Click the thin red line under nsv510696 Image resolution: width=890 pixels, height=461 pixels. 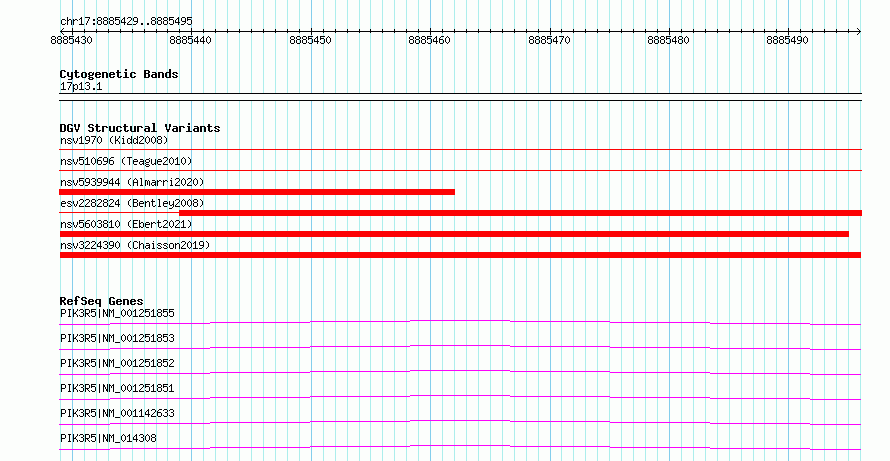460,170
